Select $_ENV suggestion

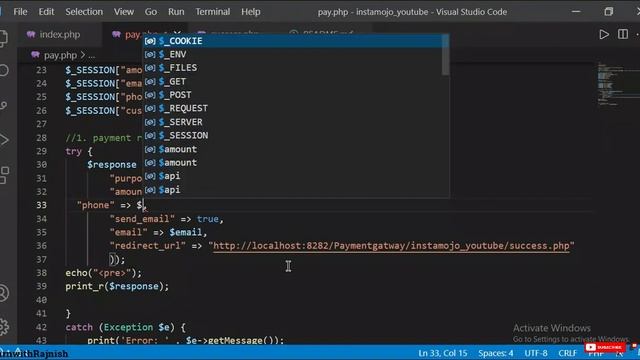point(292,54)
